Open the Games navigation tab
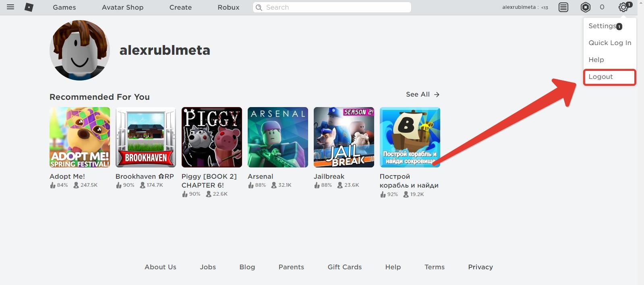The width and height of the screenshot is (644, 285). (64, 7)
